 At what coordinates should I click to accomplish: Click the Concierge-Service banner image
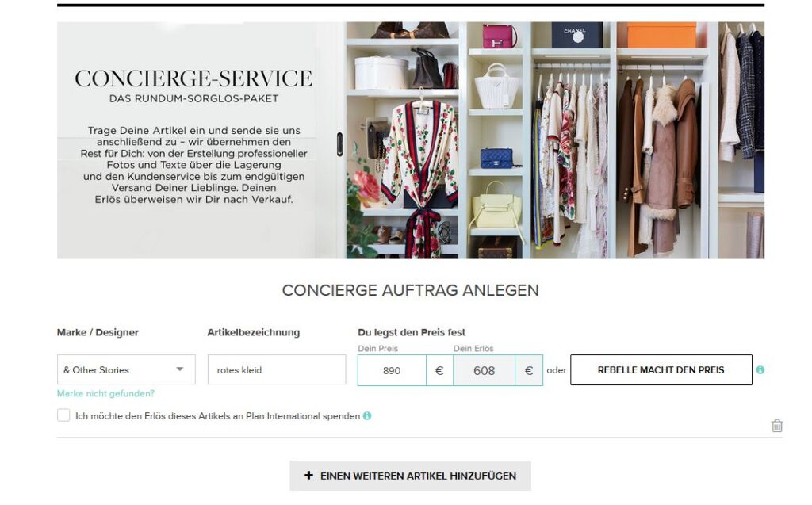411,140
